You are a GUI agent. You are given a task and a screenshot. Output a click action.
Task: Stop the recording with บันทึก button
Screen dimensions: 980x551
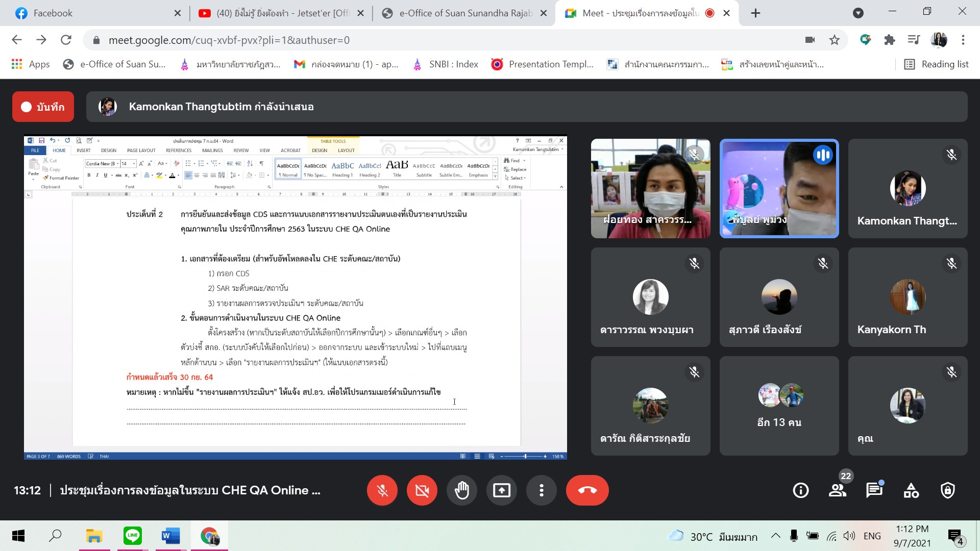point(43,107)
